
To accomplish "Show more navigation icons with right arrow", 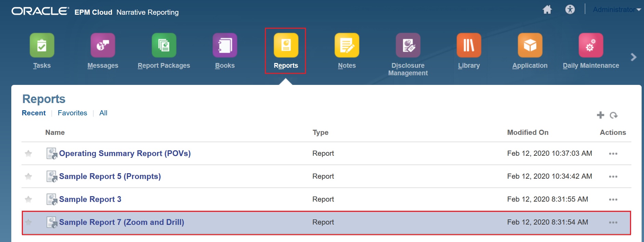I will pyautogui.click(x=633, y=57).
